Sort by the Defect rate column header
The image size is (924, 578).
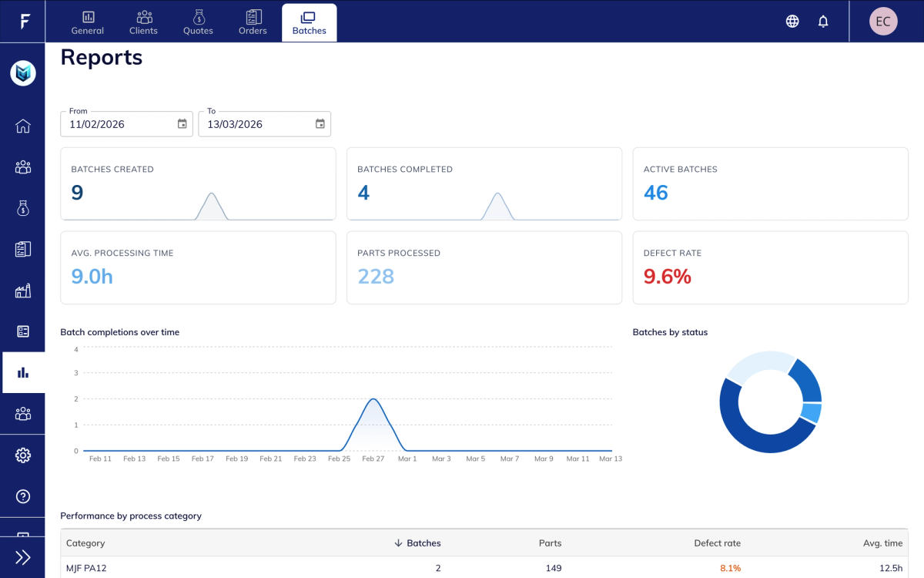tap(717, 543)
